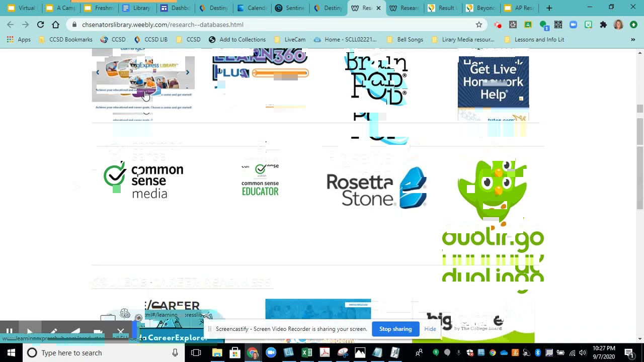Open Excel from the taskbar

click(x=306, y=353)
